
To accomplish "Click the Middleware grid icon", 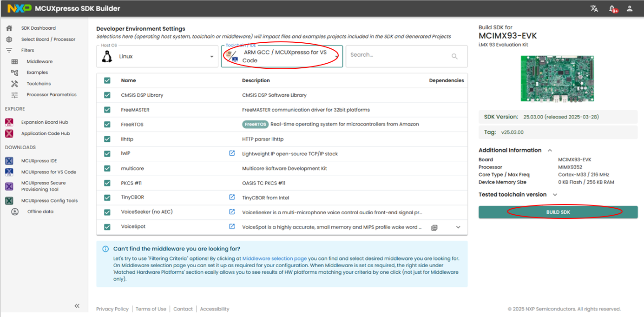I will [x=14, y=61].
